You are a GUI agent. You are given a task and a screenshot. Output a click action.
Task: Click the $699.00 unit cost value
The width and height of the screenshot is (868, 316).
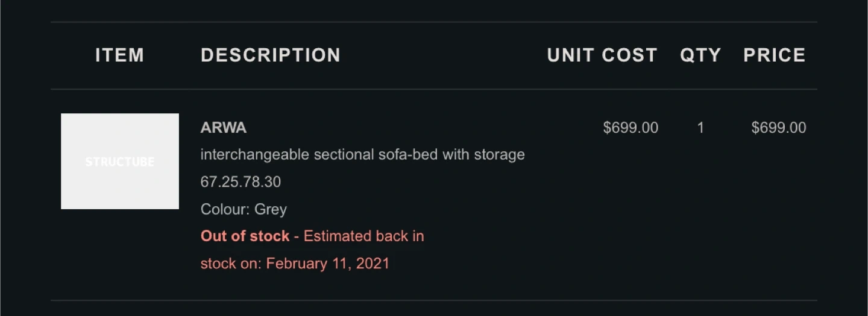631,128
